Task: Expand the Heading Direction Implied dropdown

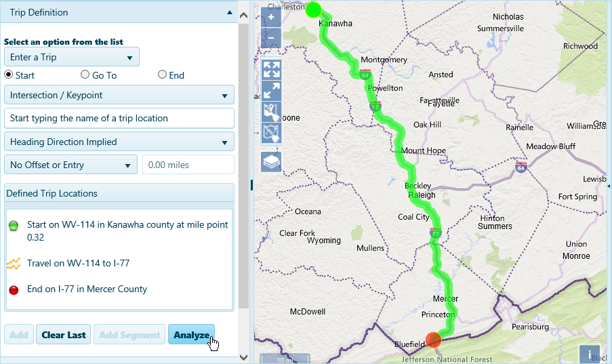Action: pos(119,142)
